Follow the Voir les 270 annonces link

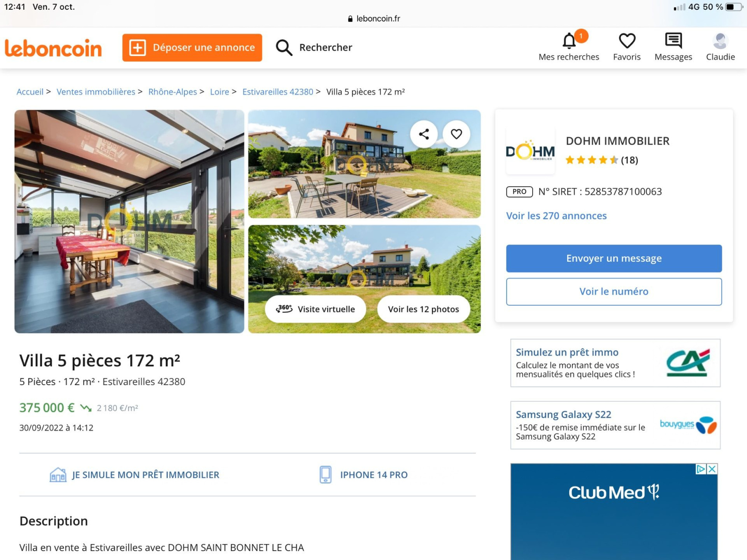[557, 216]
